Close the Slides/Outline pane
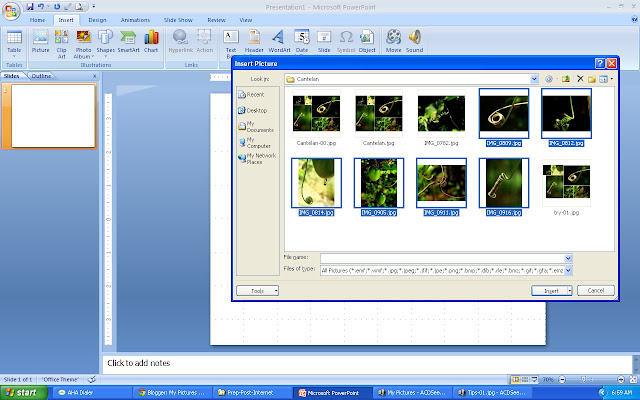 94,76
